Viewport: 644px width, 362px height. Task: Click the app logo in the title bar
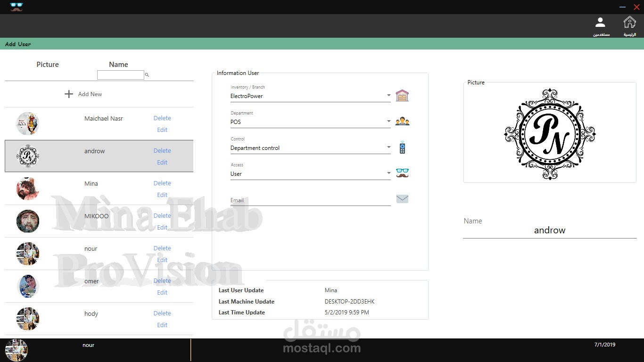17,7
